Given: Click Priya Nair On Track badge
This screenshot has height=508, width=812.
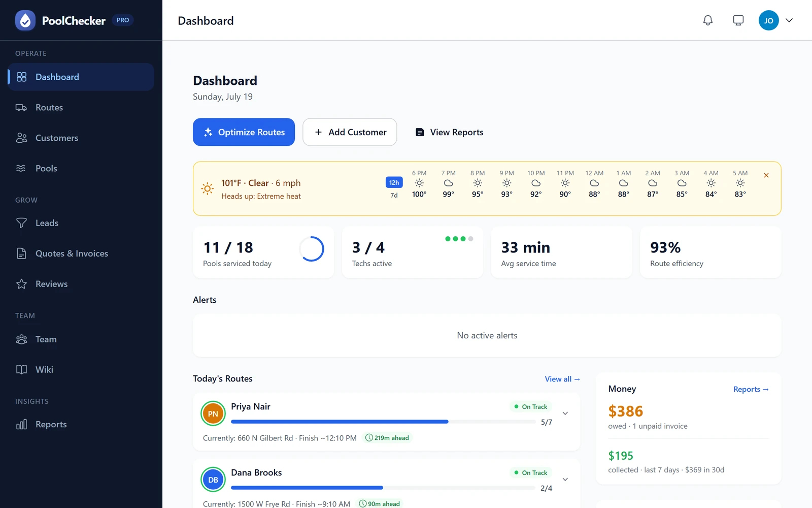Looking at the screenshot, I should coord(530,406).
